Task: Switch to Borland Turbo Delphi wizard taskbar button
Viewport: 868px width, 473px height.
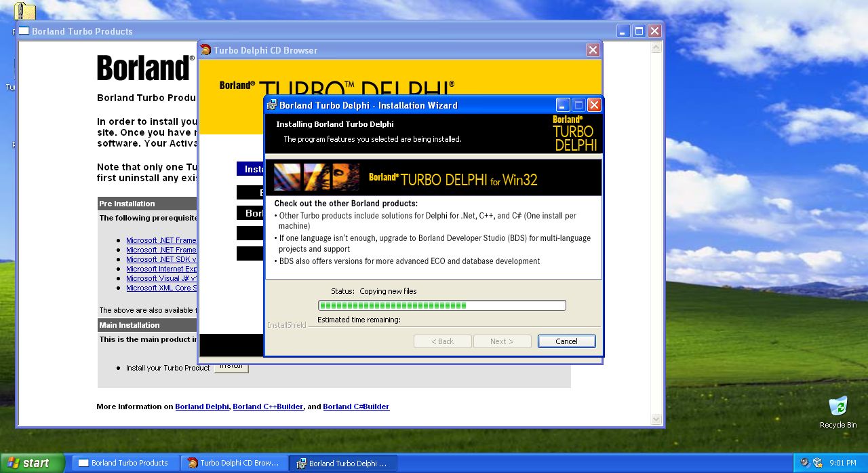Action: pos(343,463)
